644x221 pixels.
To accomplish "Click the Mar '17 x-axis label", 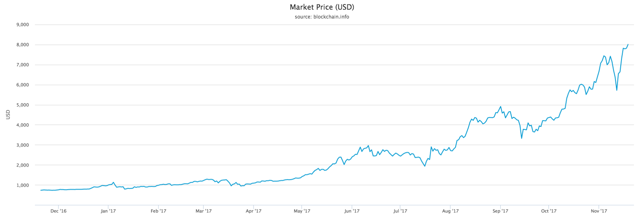I will tap(204, 211).
